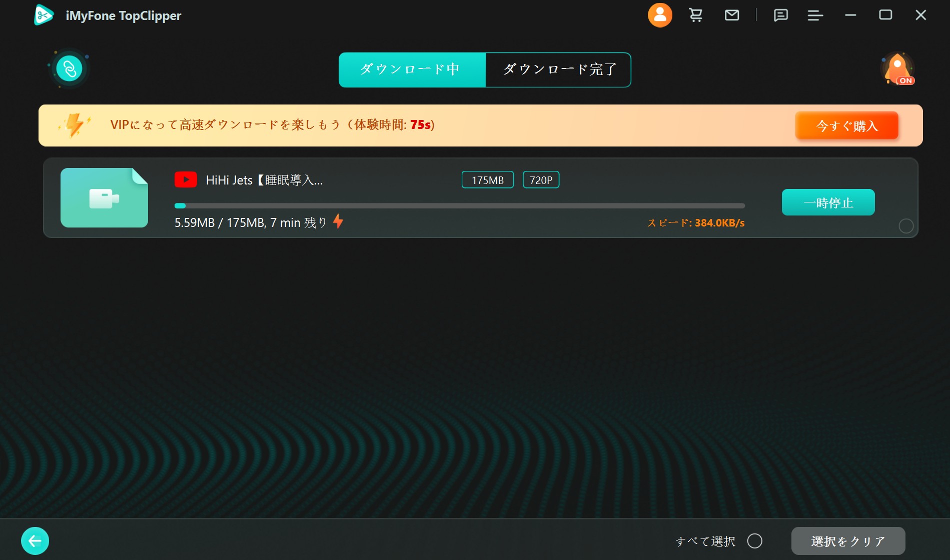
Task: Pause download with 一時停止 button
Action: (x=828, y=202)
